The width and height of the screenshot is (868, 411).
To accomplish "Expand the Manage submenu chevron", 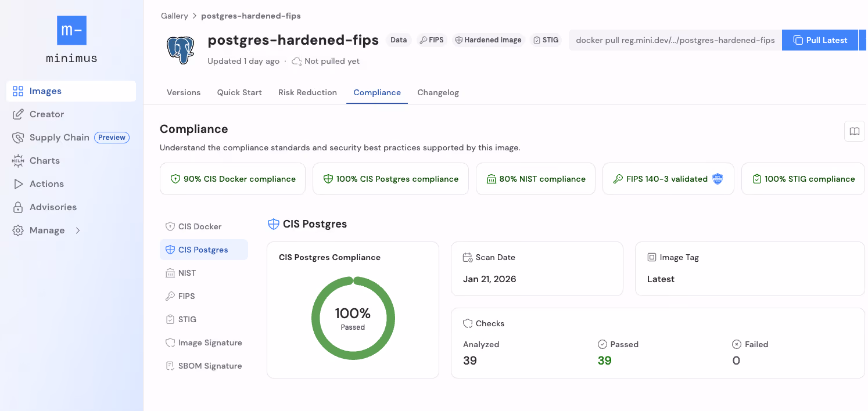I will tap(78, 230).
